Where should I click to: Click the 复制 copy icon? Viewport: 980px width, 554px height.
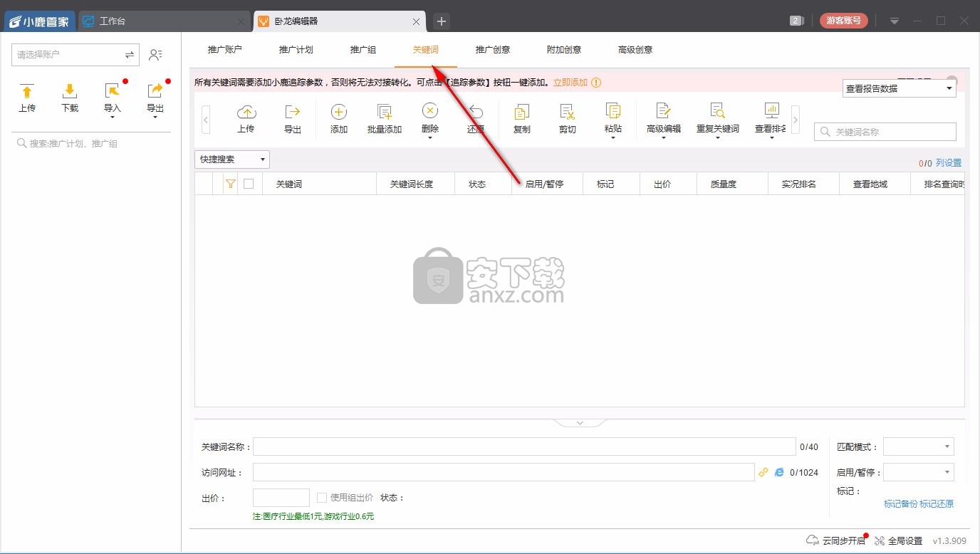click(x=522, y=112)
